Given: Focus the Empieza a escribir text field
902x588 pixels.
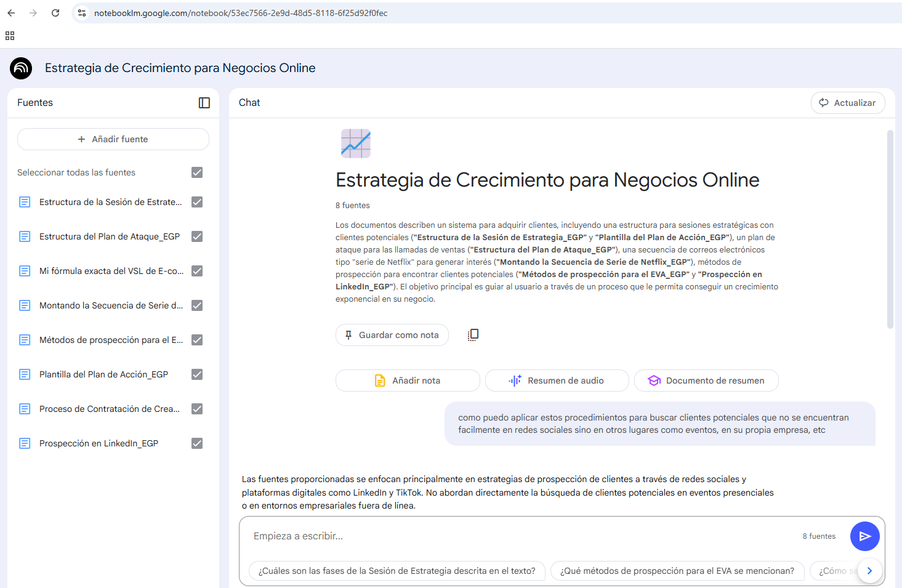Looking at the screenshot, I should click(517, 536).
